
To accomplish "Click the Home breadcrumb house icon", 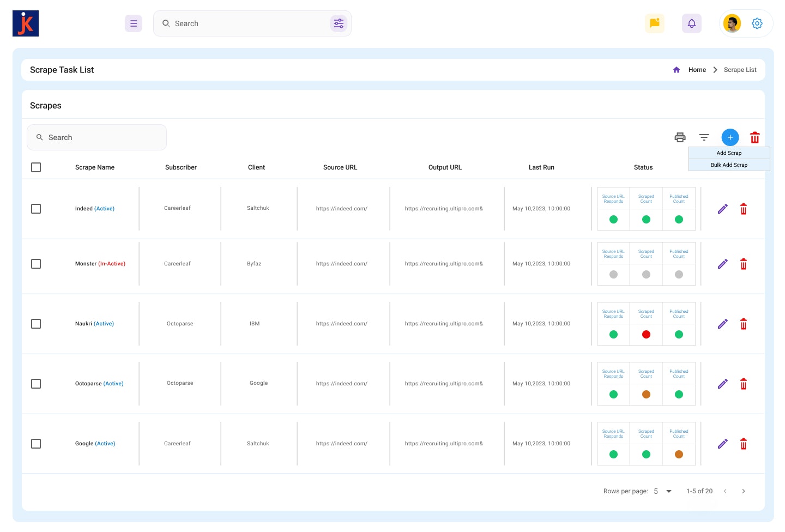I will click(x=677, y=70).
